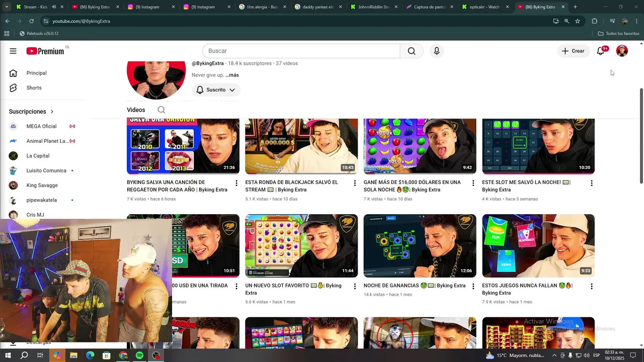Show hidden system tray icons
This screenshot has width=644, height=362.
coord(554,355)
